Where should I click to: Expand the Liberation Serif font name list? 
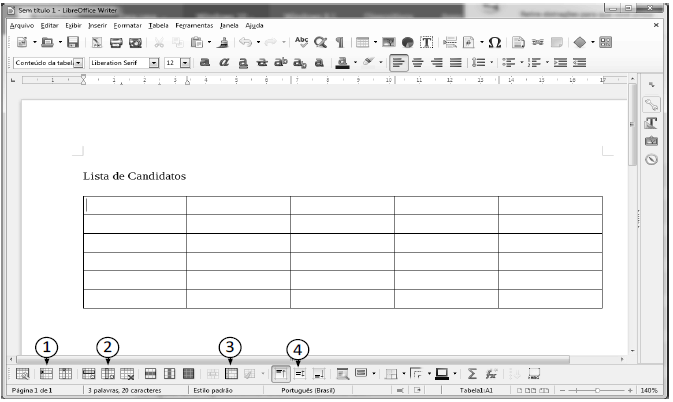pyautogui.click(x=154, y=62)
